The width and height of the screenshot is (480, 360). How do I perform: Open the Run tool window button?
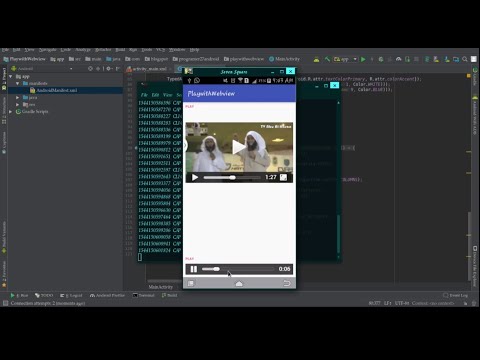(19, 295)
